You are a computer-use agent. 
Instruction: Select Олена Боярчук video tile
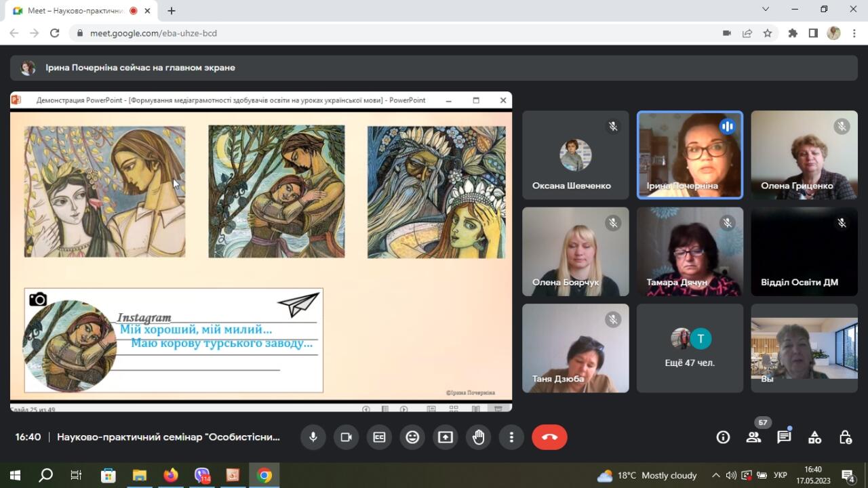(x=575, y=251)
